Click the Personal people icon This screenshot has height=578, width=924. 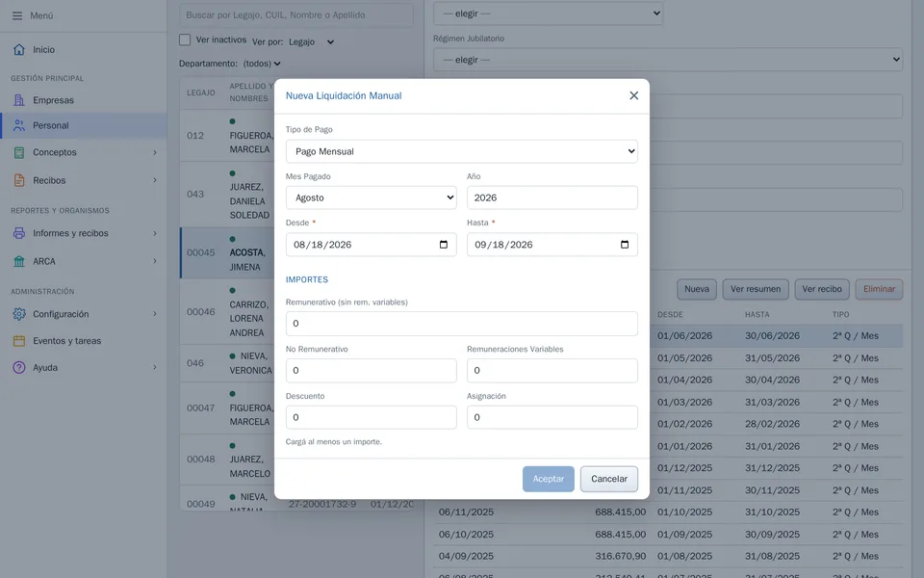[x=19, y=125]
